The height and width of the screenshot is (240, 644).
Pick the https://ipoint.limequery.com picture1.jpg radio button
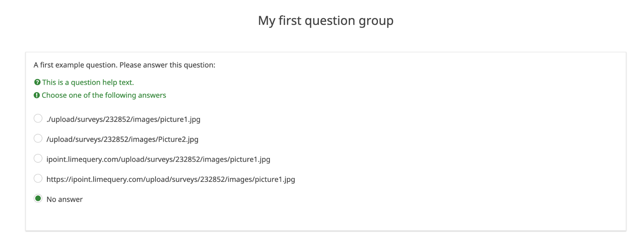[38, 179]
